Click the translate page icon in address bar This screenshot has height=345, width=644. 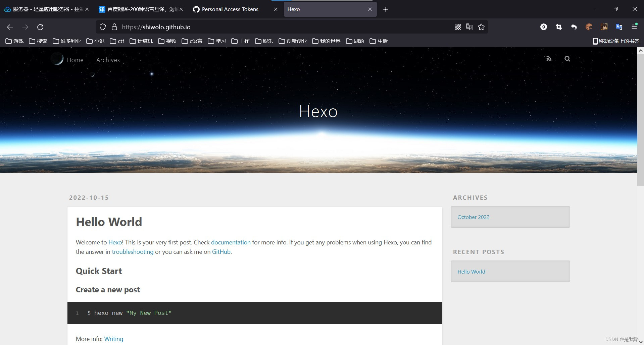point(469,27)
